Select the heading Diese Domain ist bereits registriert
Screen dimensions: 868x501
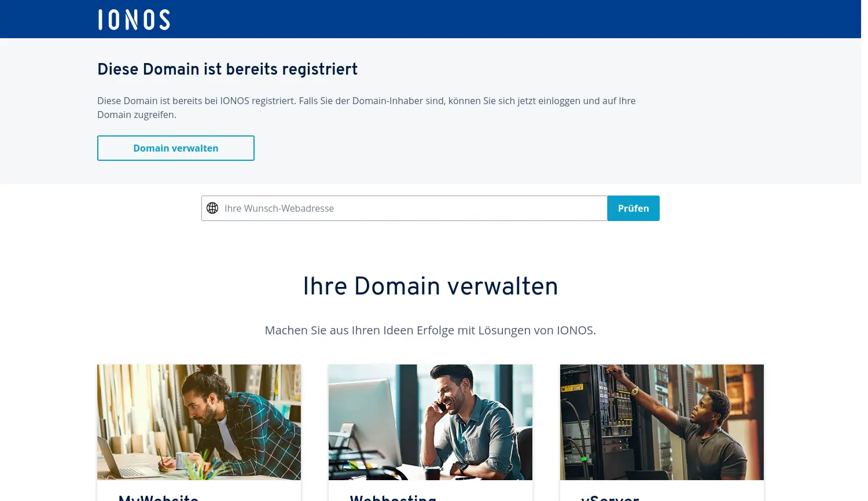(227, 69)
